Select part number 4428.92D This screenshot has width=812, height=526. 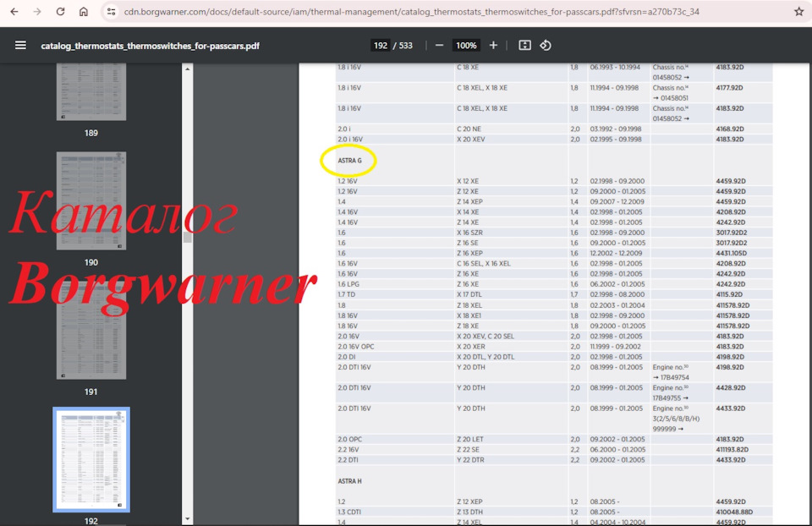[x=731, y=388]
